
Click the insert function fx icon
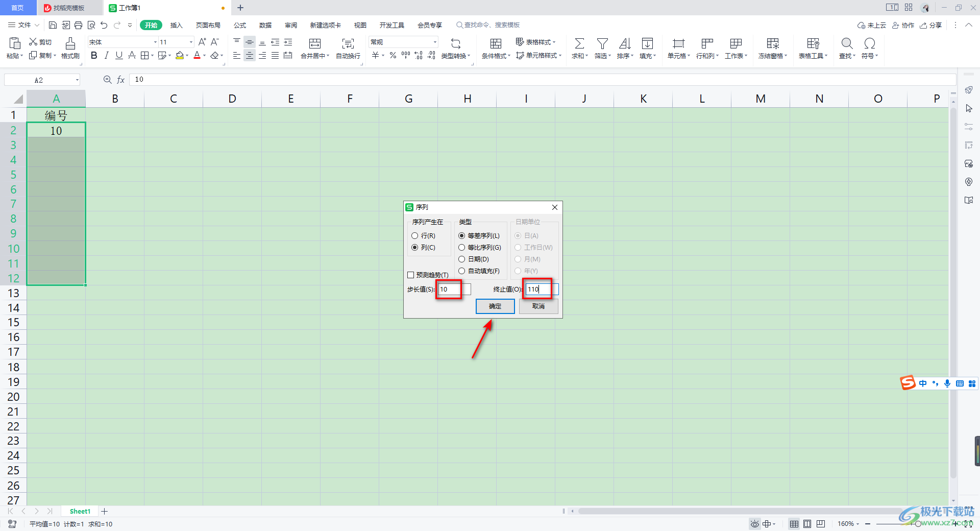[x=121, y=80]
